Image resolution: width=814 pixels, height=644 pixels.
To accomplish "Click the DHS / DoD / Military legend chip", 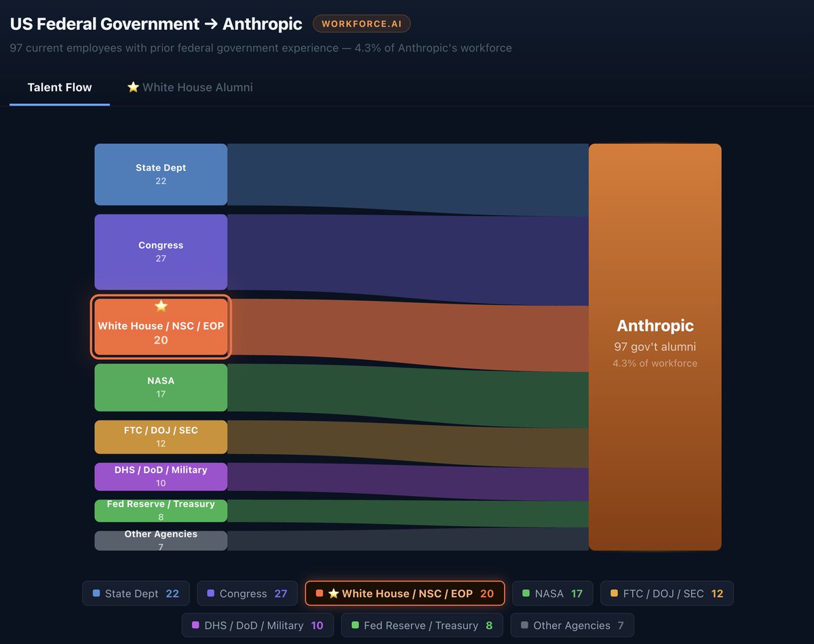I will (258, 625).
